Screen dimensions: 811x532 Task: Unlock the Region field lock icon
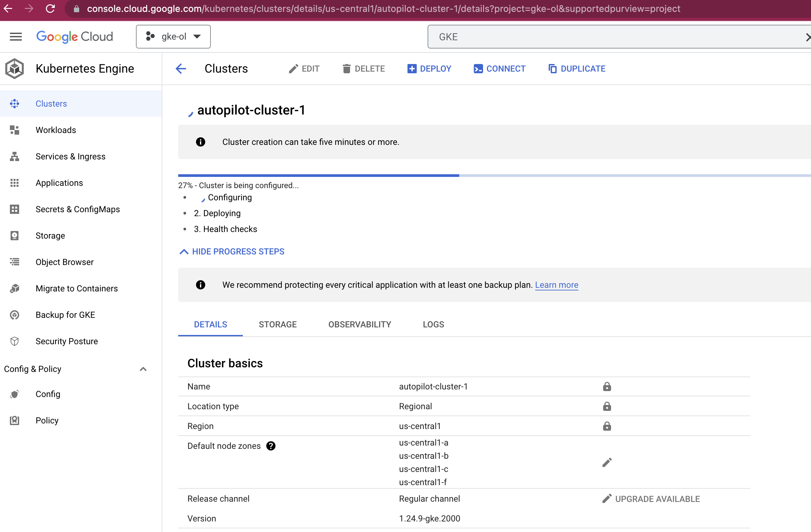coord(607,426)
